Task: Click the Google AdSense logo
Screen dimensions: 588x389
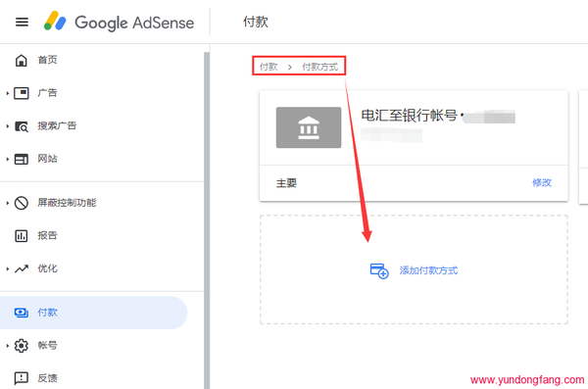Action: (x=119, y=22)
